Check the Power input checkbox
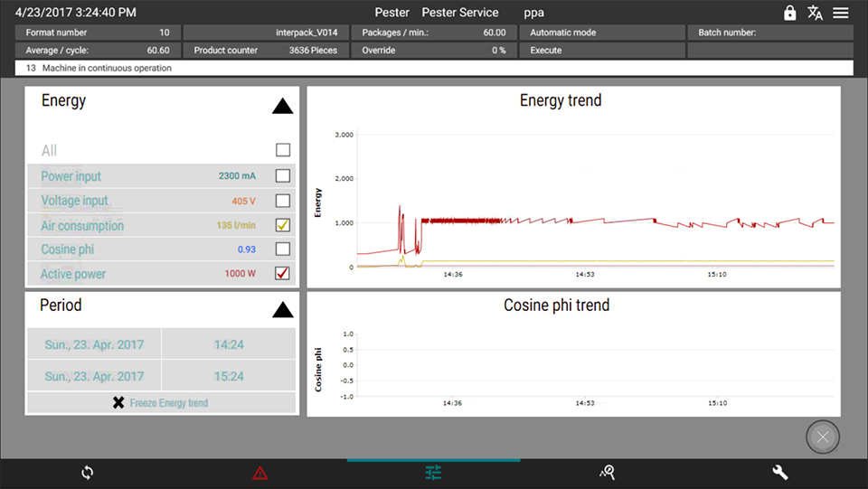868x489 pixels. pyautogui.click(x=283, y=176)
